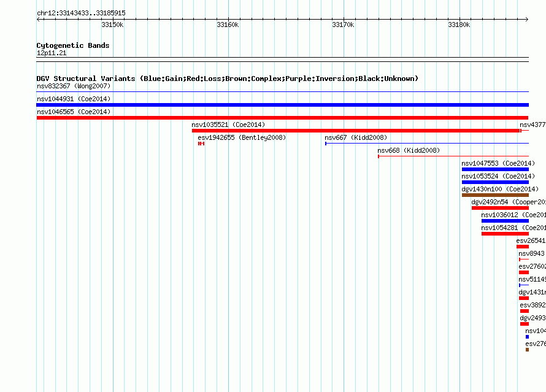Screen dimensions: 546x392
Task: Click the small blue square below dgv2493 bar
Action: click(x=527, y=337)
